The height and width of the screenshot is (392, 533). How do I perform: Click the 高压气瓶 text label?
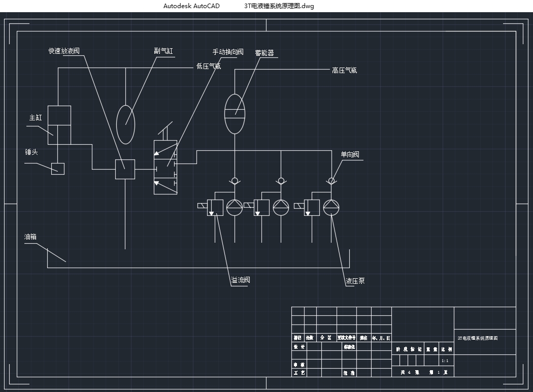click(x=344, y=71)
